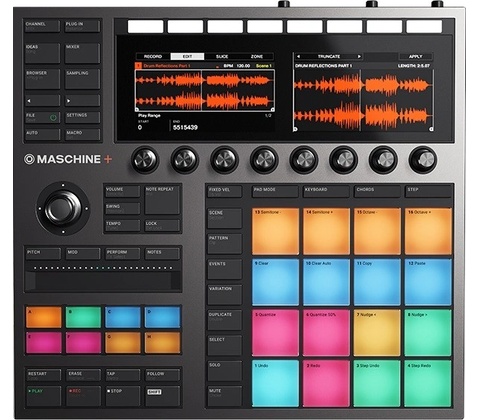Push the 4-D encoder jog wheel
Screen dimensions: 480x420
(63, 208)
